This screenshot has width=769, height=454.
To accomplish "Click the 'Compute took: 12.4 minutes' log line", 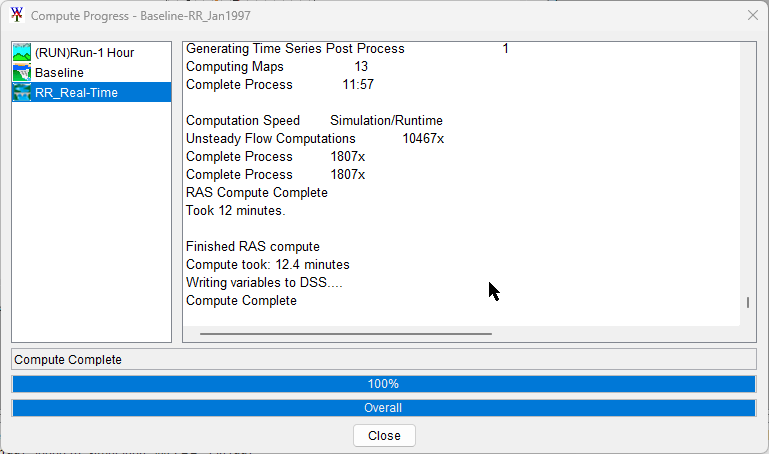I will (x=267, y=265).
